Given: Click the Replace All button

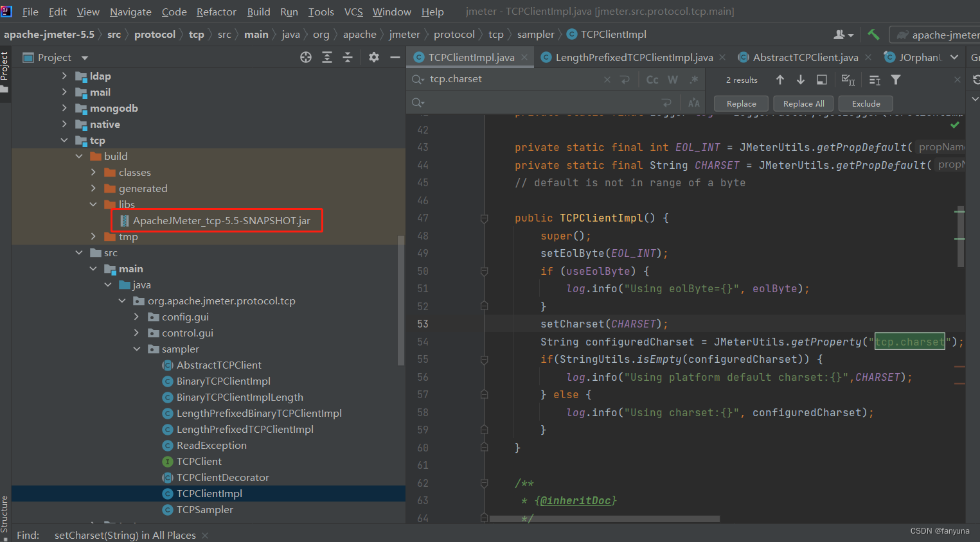Looking at the screenshot, I should pyautogui.click(x=804, y=103).
